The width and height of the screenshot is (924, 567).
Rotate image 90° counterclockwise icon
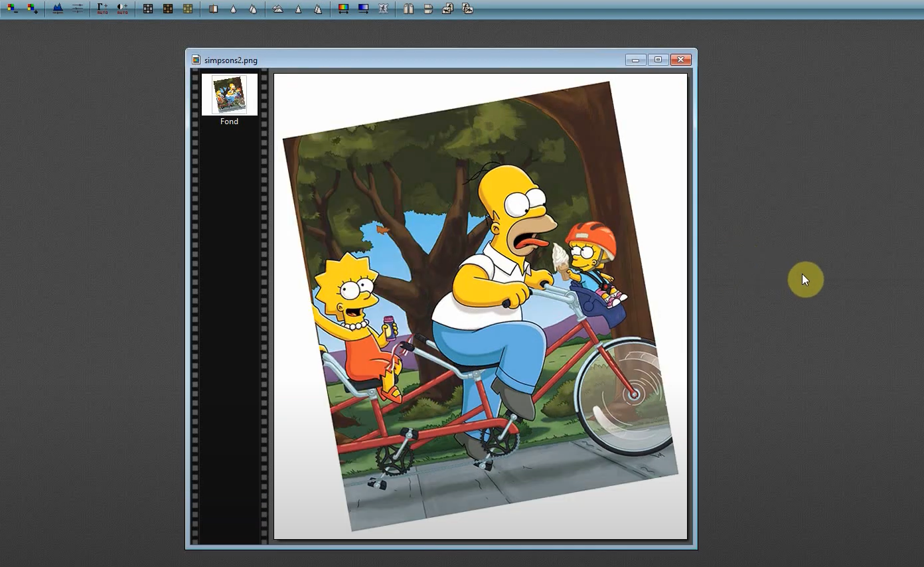pos(447,9)
